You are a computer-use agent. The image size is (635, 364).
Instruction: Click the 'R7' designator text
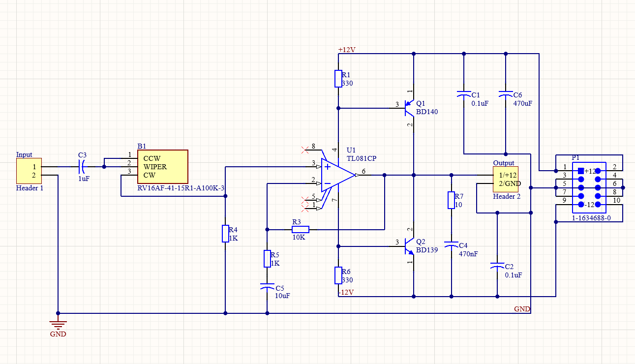pyautogui.click(x=459, y=196)
